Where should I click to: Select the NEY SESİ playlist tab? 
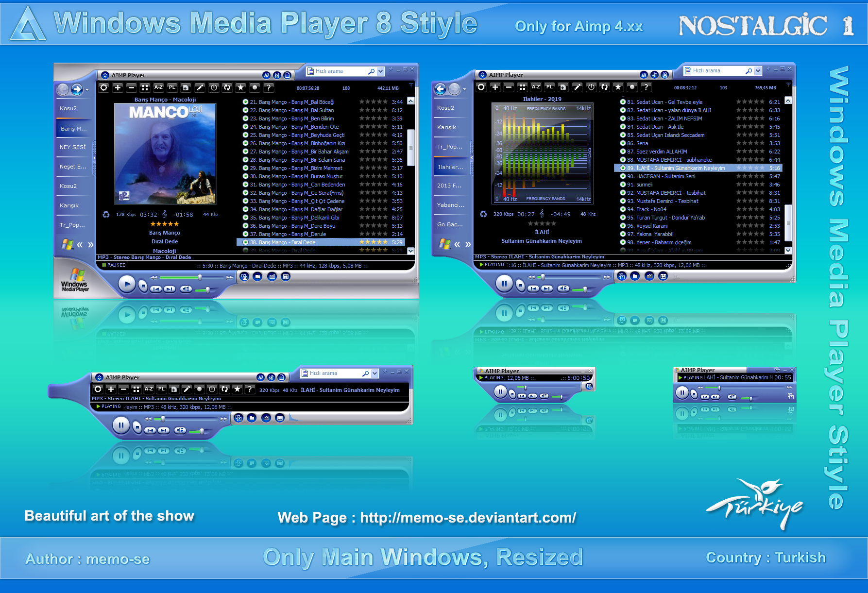click(73, 147)
